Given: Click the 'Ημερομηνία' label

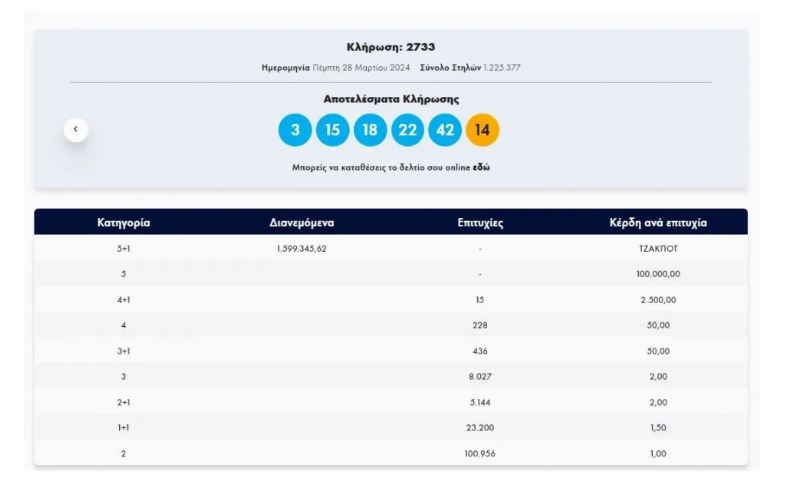Looking at the screenshot, I should [x=285, y=68].
